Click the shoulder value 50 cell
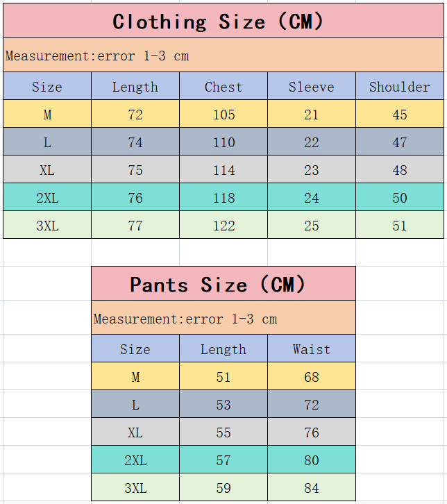The image size is (447, 504). (x=400, y=198)
